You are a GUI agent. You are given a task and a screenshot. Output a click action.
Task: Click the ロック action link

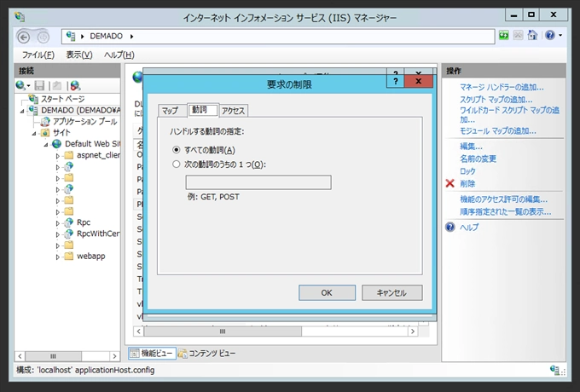[467, 171]
